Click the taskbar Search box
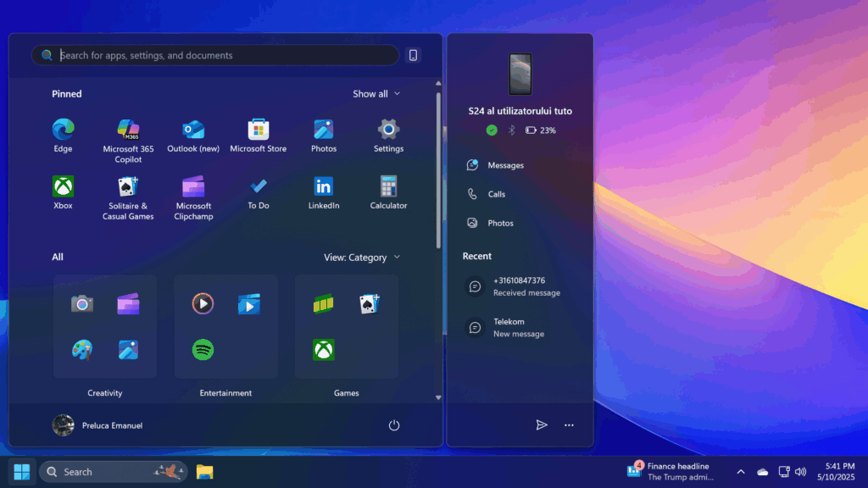Image resolution: width=868 pixels, height=488 pixels. click(x=114, y=472)
